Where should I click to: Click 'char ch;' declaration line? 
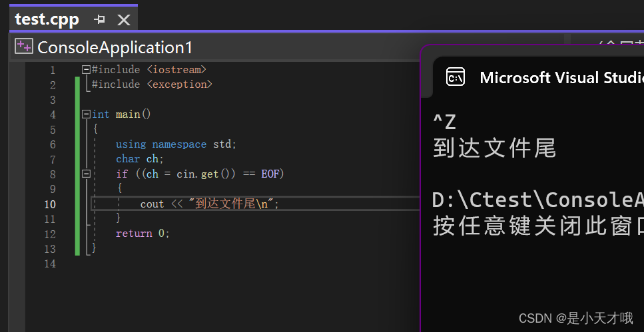point(140,159)
